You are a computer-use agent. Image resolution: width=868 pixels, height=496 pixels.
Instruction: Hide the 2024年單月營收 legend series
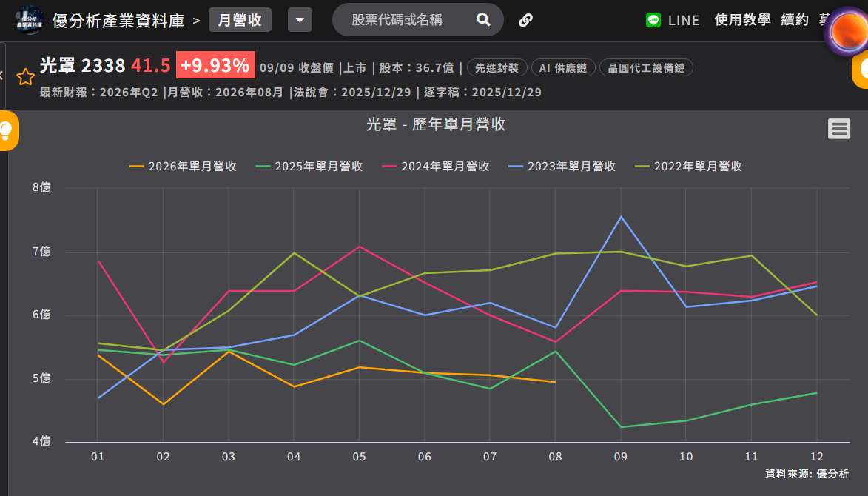point(436,166)
